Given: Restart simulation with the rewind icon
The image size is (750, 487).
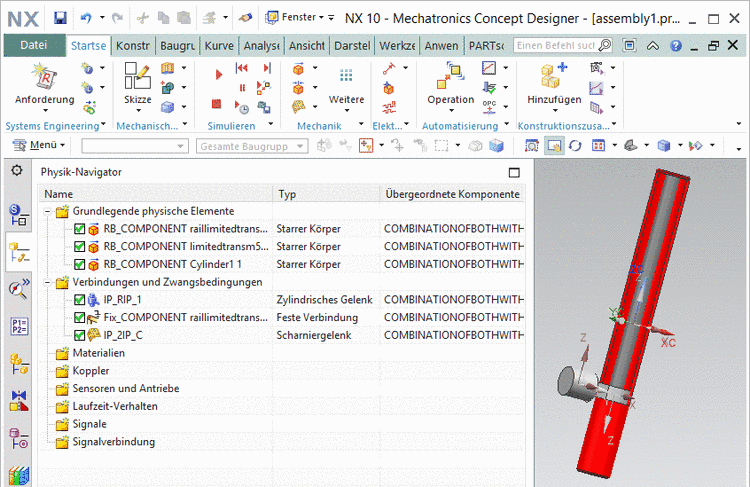Looking at the screenshot, I should 242,68.
